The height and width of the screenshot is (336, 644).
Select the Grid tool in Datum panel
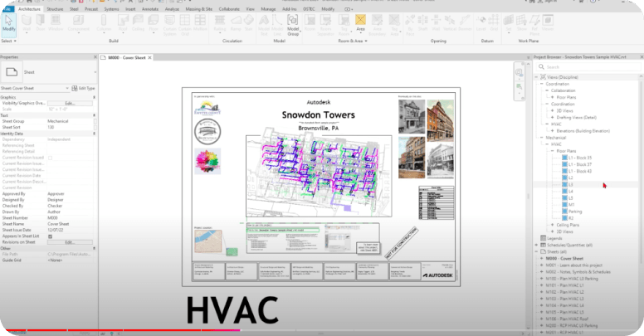[494, 22]
